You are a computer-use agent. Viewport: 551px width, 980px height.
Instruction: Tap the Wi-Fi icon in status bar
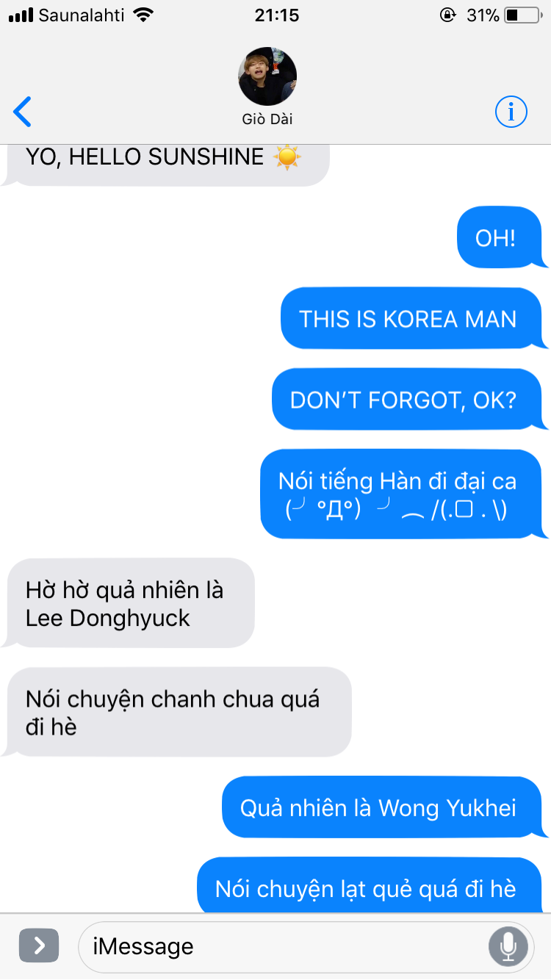click(143, 15)
